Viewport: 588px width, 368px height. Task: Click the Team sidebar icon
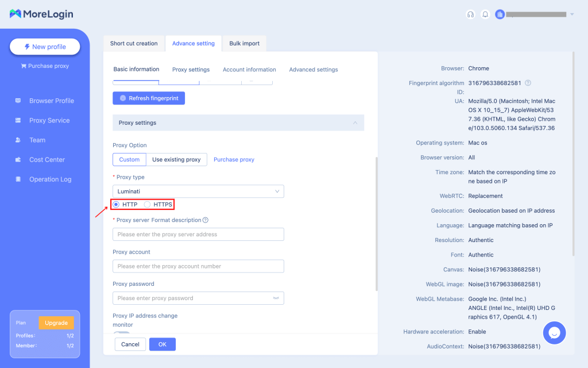18,140
